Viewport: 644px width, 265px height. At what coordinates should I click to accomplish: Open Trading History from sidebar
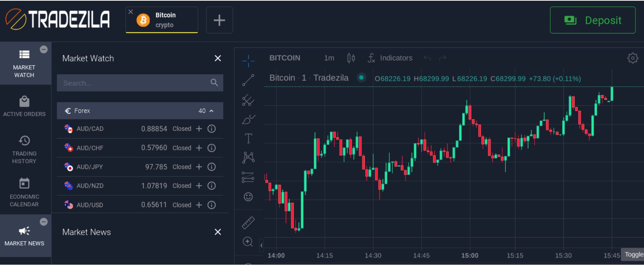coord(24,150)
